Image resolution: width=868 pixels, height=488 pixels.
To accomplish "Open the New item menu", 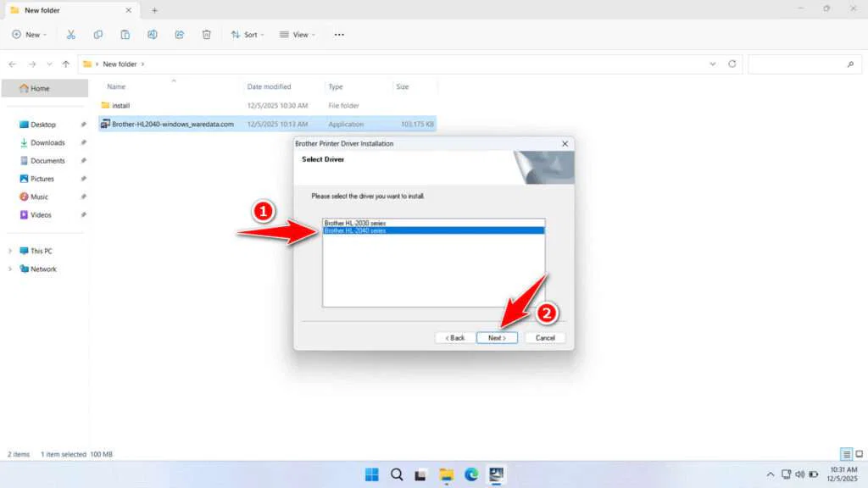I will coord(29,34).
